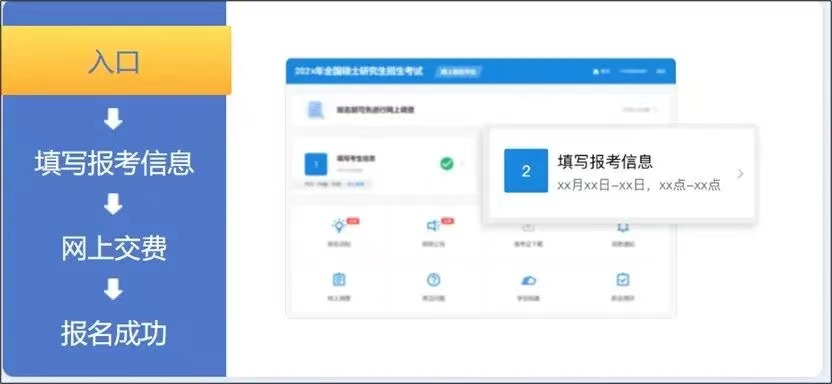The width and height of the screenshot is (832, 384).
Task: Expand the survey row's right-side arrow
Action: [656, 110]
